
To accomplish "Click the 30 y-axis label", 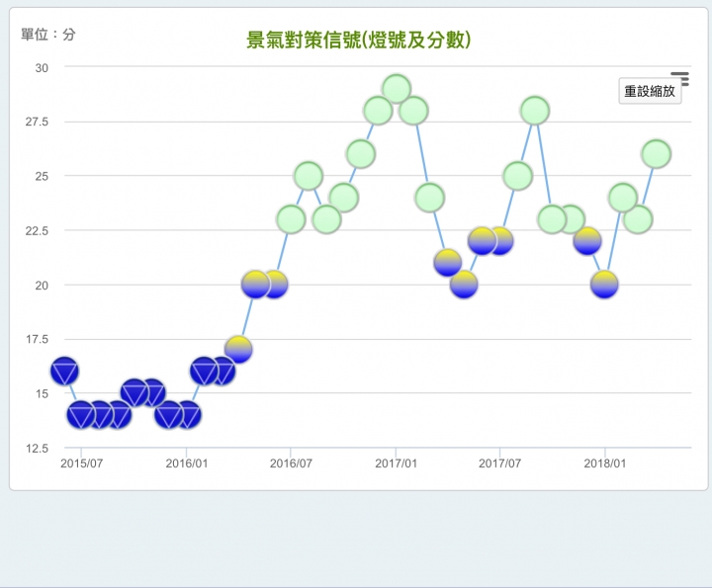I will click(42, 68).
